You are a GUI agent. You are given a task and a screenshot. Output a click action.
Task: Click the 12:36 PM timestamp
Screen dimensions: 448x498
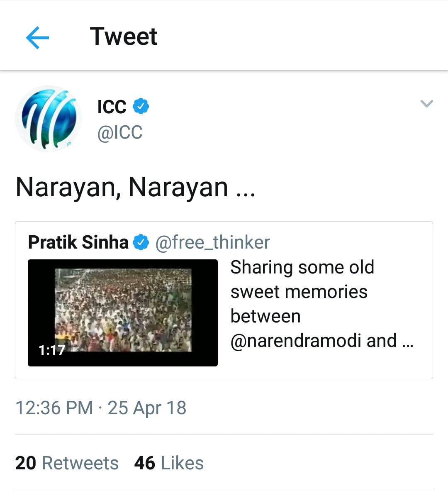pyautogui.click(x=54, y=408)
